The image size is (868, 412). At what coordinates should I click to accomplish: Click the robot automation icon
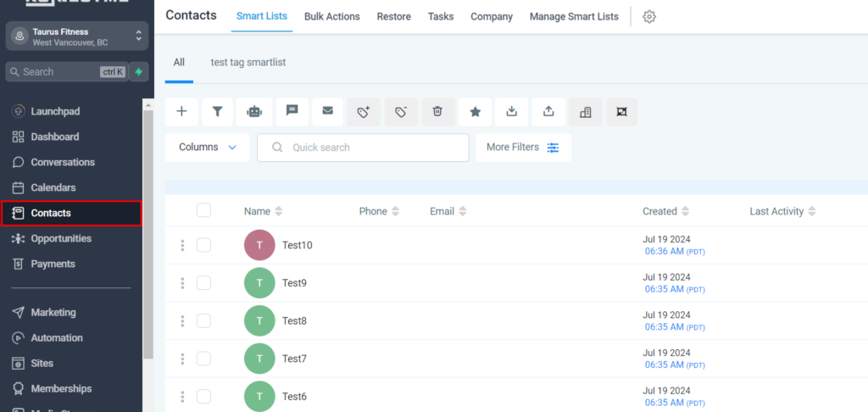[x=254, y=112]
